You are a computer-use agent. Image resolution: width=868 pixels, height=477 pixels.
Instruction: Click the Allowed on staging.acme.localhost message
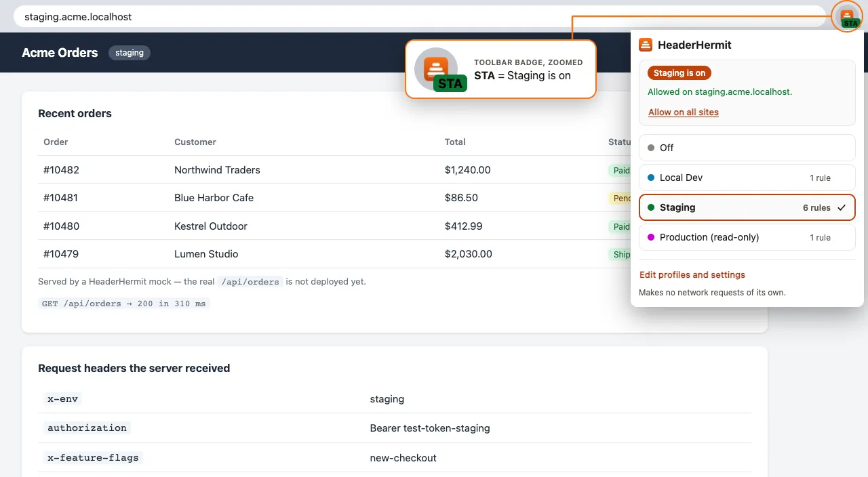pyautogui.click(x=719, y=91)
